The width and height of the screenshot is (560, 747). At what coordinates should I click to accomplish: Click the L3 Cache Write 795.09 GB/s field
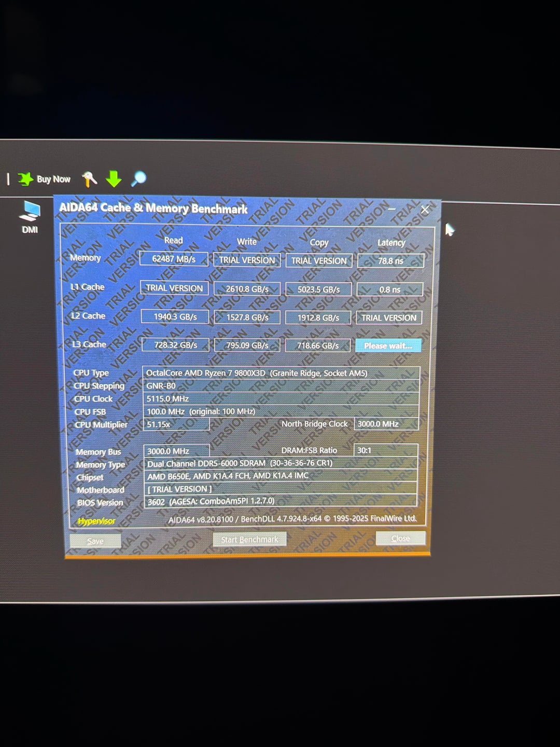247,345
